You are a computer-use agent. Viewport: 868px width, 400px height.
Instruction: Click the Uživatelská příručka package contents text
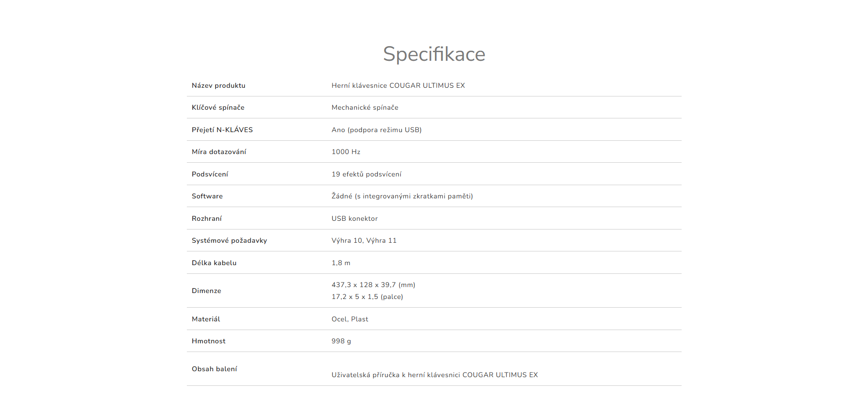[434, 375]
